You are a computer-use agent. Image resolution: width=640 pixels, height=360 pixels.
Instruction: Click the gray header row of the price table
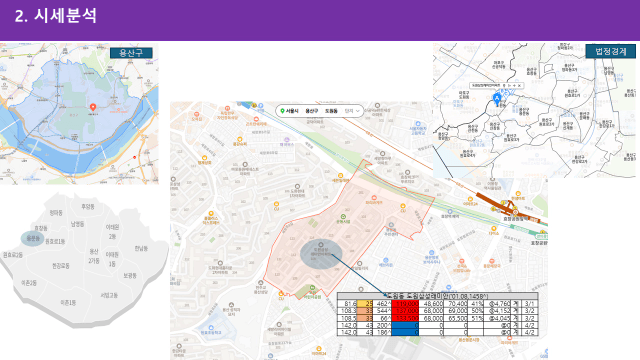click(438, 296)
